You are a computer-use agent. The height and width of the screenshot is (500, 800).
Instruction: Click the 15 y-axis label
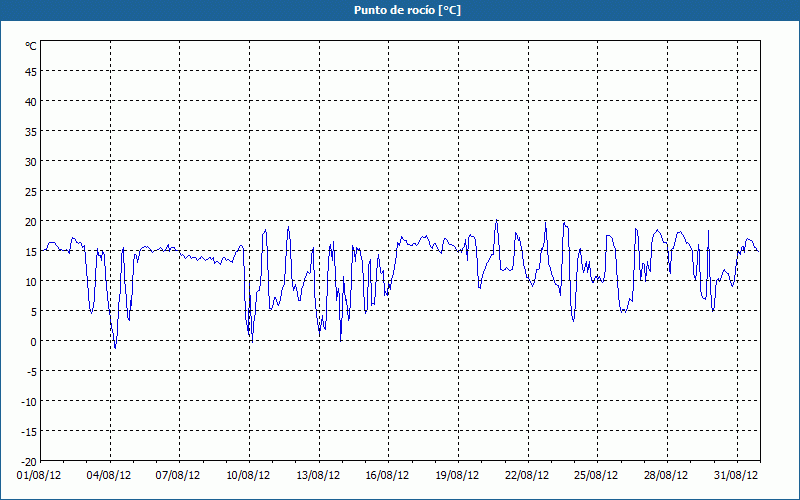pos(31,252)
